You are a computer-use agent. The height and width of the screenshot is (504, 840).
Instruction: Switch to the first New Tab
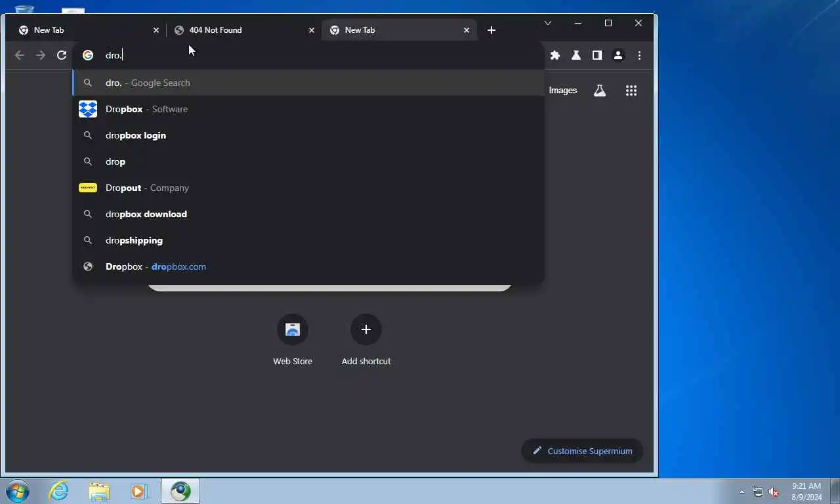[89, 30]
